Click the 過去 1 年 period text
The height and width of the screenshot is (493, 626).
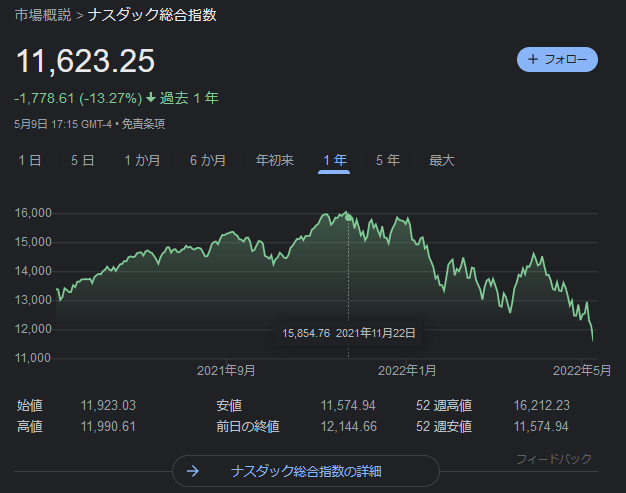click(189, 98)
